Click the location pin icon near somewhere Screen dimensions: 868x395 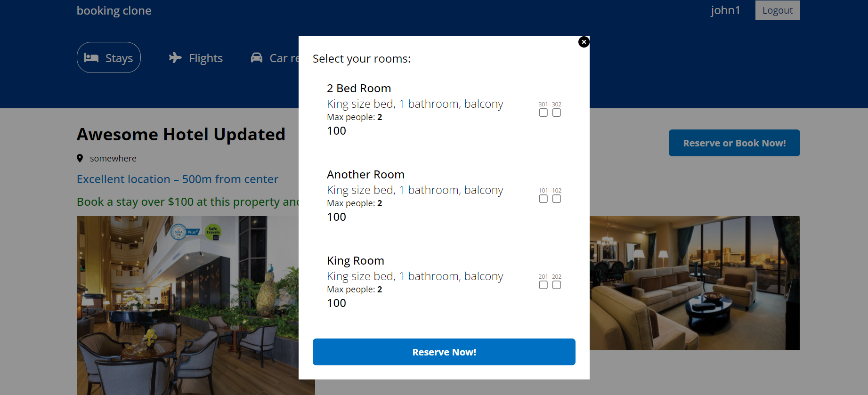(80, 158)
